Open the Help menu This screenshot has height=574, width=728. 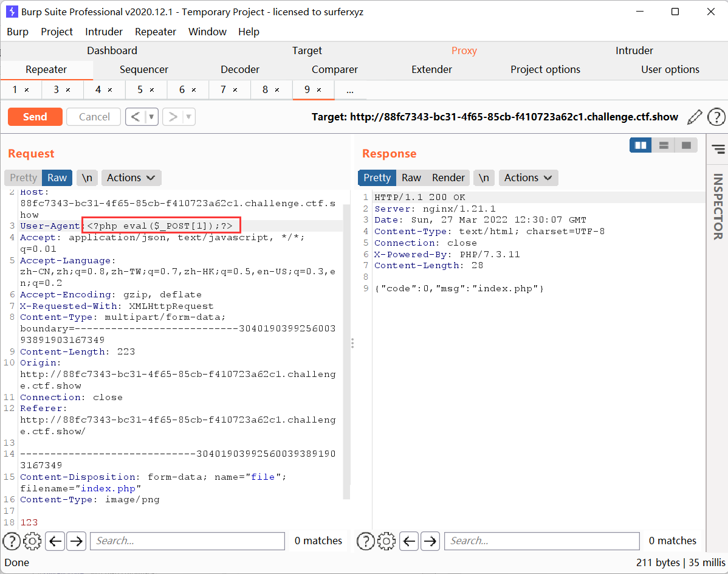point(249,32)
